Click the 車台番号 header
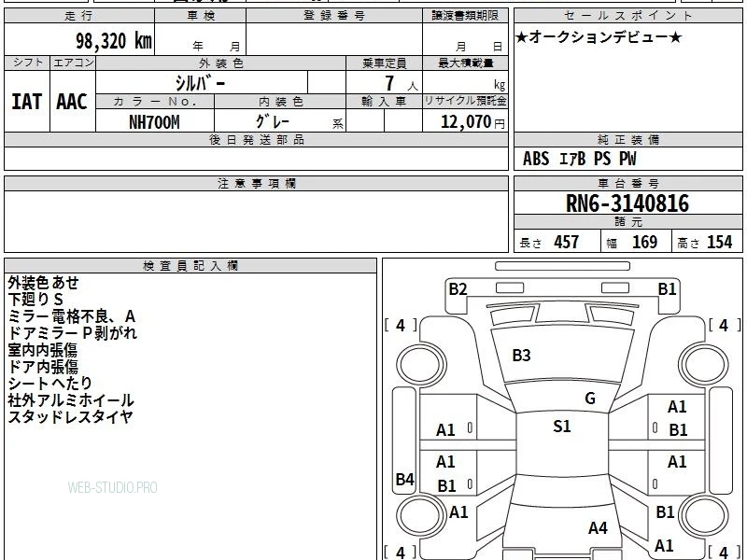Image resolution: width=747 pixels, height=560 pixels. tap(627, 183)
